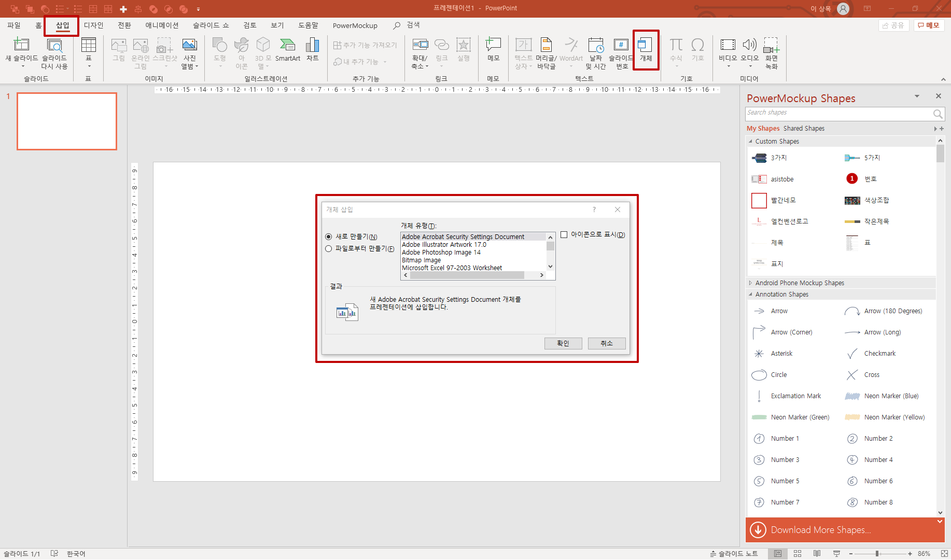Switch to Slide Sorter view in status bar

[x=798, y=554]
